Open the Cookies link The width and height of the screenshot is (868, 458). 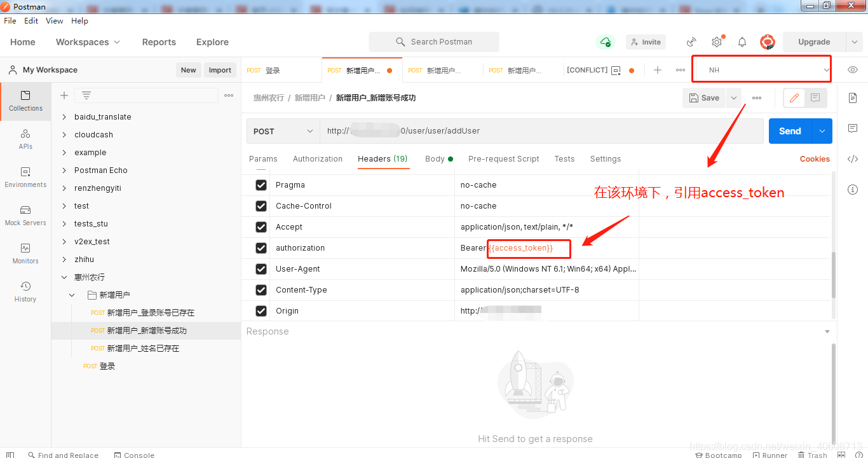815,159
